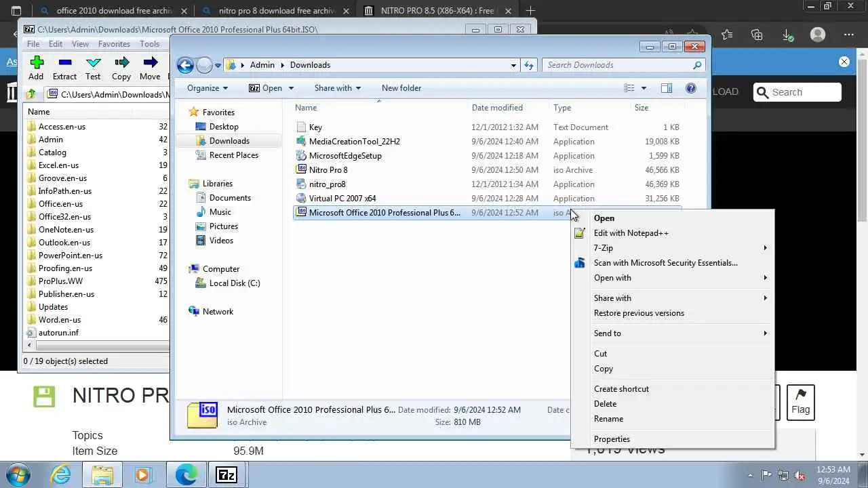Open the 7-Zip File menu
The image size is (868, 488).
(x=33, y=44)
